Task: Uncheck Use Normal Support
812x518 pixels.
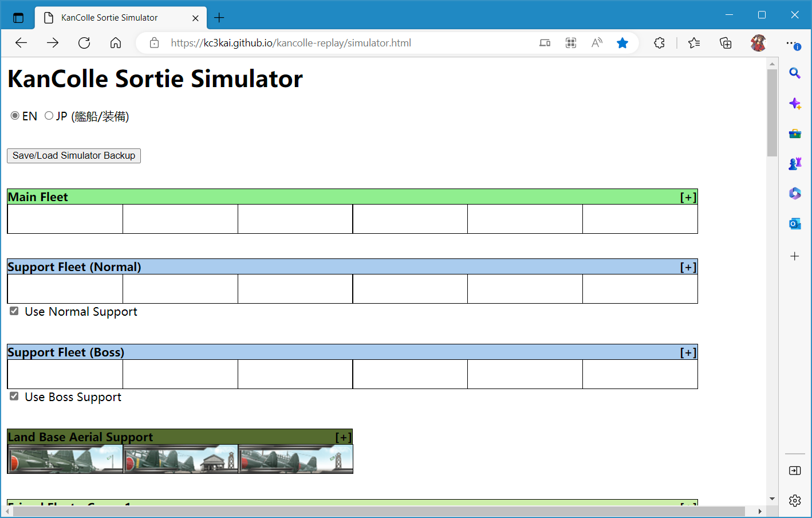Action: coord(14,311)
